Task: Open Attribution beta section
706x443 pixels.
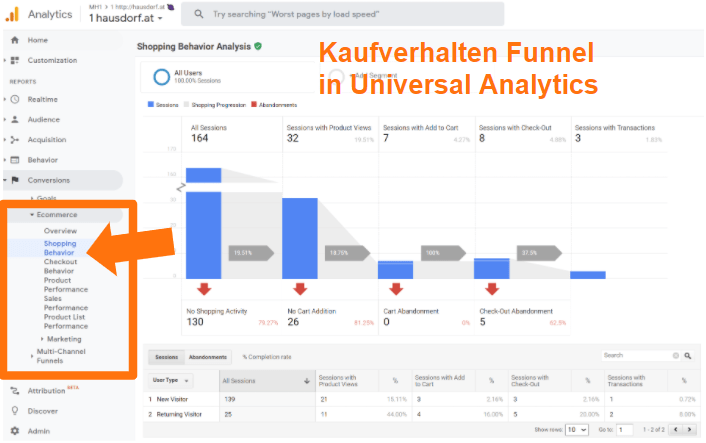Action: click(x=46, y=391)
